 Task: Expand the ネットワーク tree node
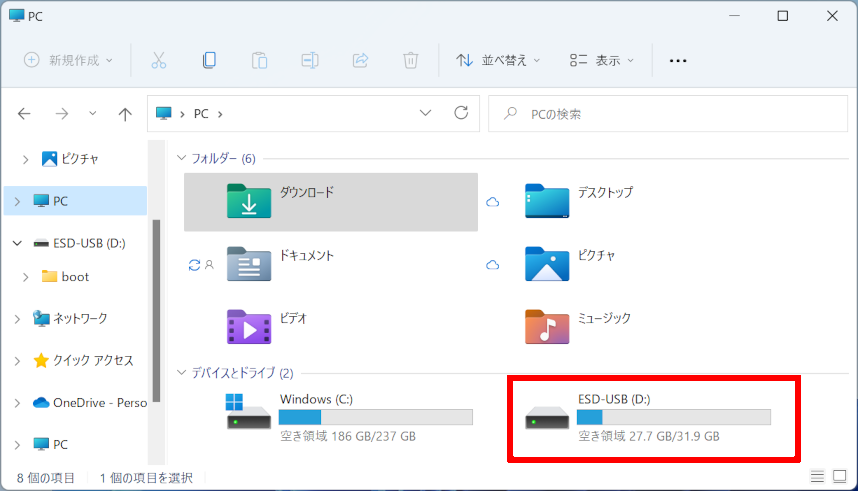(x=17, y=319)
